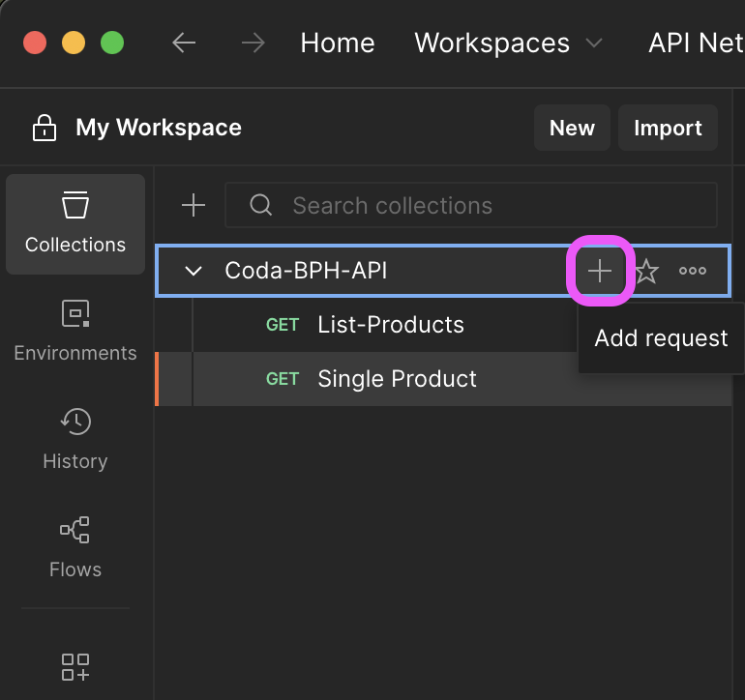Open more actions for Coda-BPH-API
The height and width of the screenshot is (700, 745).
[x=693, y=272]
